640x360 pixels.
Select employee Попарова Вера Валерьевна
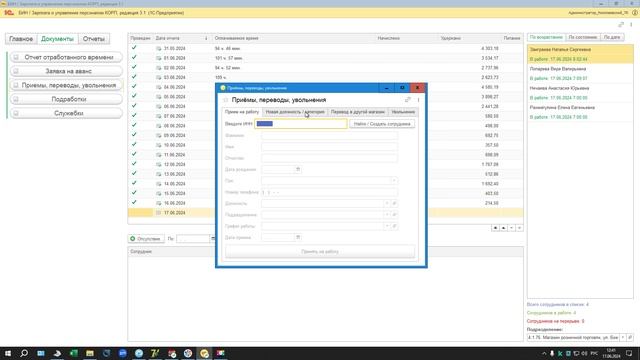[x=580, y=73]
